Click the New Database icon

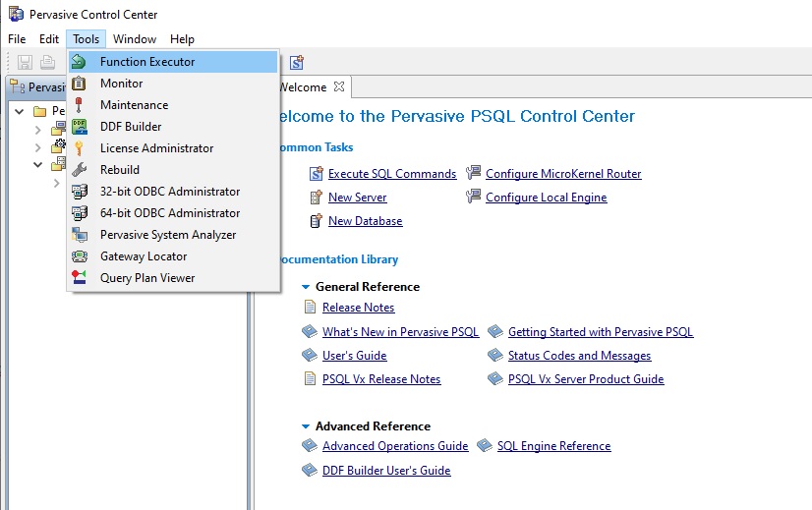(x=316, y=221)
